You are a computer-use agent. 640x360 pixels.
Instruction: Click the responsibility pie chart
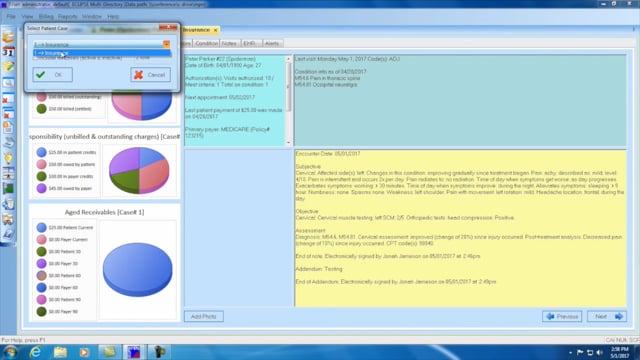coord(139,170)
